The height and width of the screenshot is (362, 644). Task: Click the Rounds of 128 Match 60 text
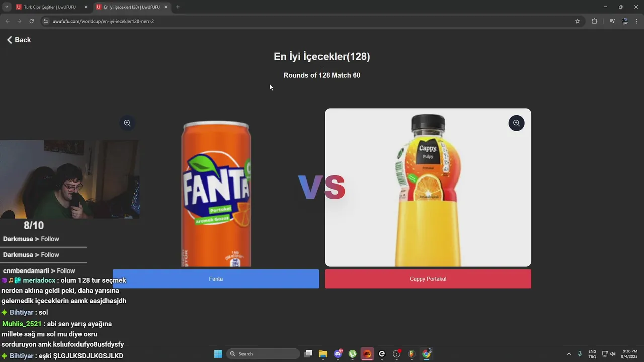(322, 75)
